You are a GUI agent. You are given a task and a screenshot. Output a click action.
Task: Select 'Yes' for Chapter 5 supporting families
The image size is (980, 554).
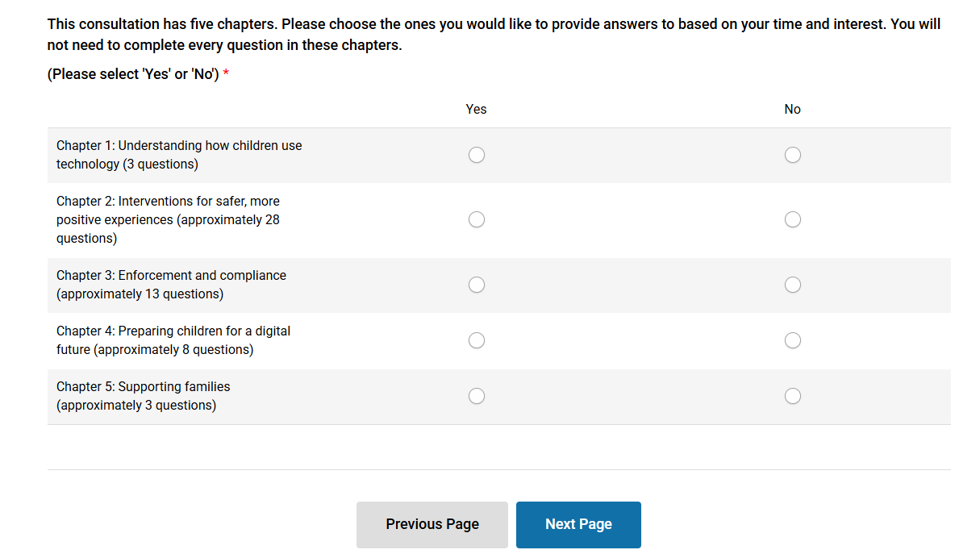(x=477, y=395)
